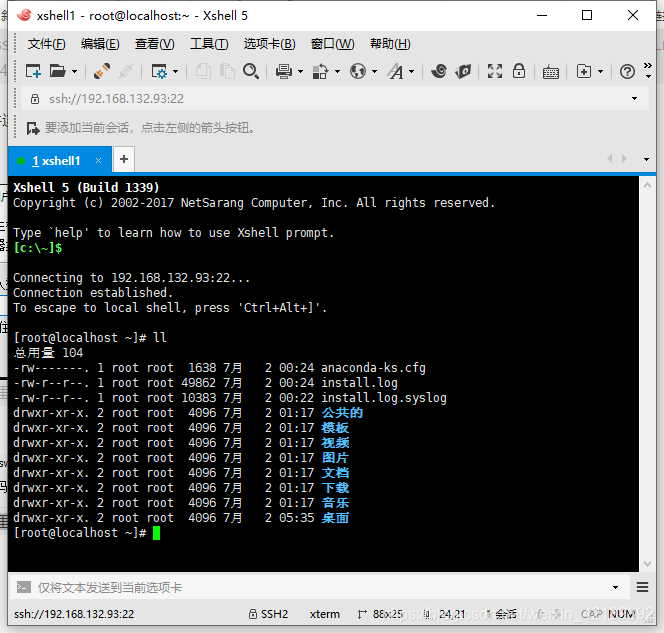Open Help via question mark icon
This screenshot has width=664, height=633.
(x=627, y=72)
